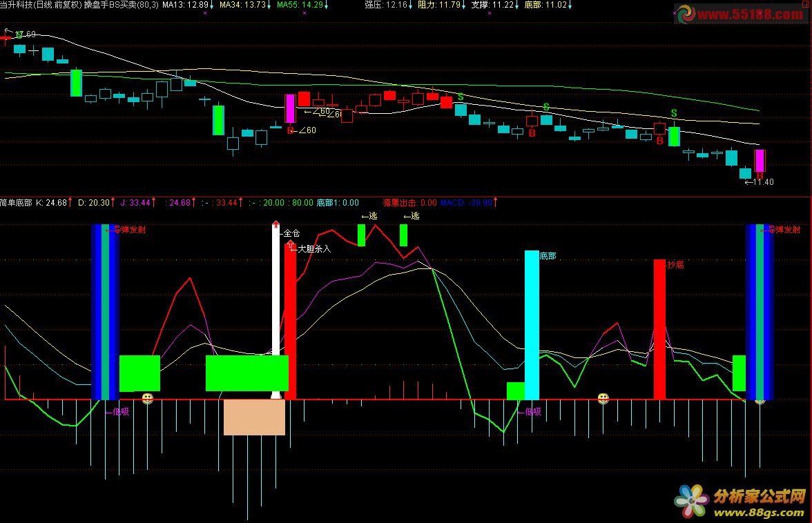Click the 低吸 label below the first blue bar

(121, 412)
